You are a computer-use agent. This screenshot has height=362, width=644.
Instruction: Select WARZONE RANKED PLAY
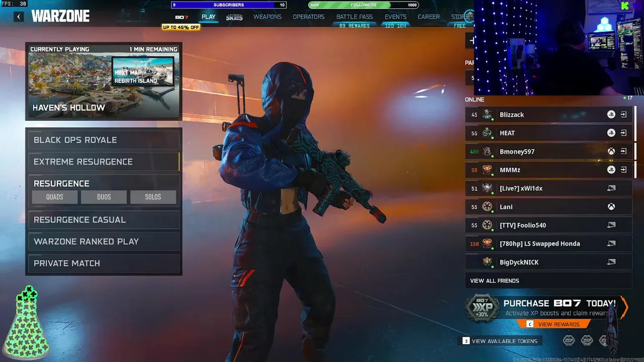(x=104, y=241)
